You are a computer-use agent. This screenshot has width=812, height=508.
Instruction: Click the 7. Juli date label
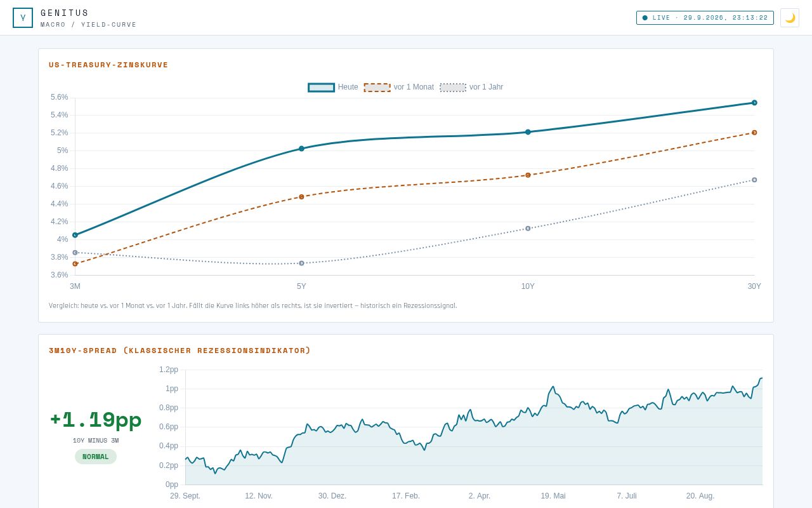[627, 496]
